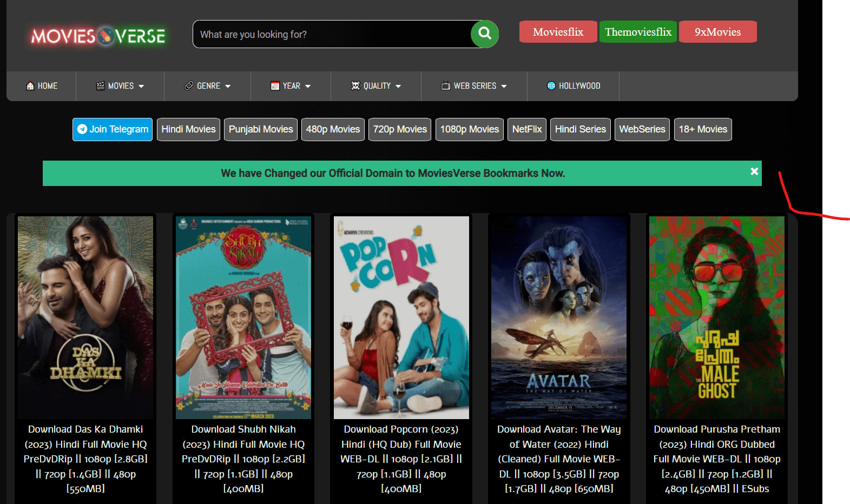Screen dimensions: 850x504
Task: Expand the Quality dropdown arrow
Action: pyautogui.click(x=398, y=87)
